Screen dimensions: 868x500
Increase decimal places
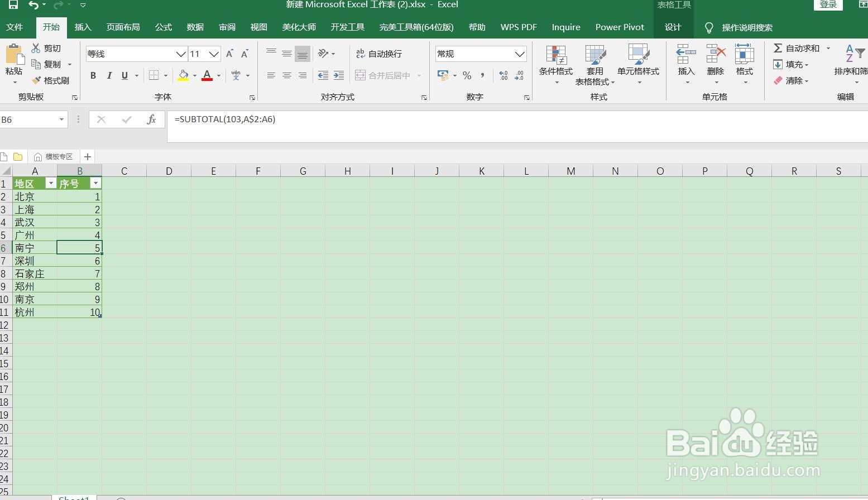[x=503, y=75]
